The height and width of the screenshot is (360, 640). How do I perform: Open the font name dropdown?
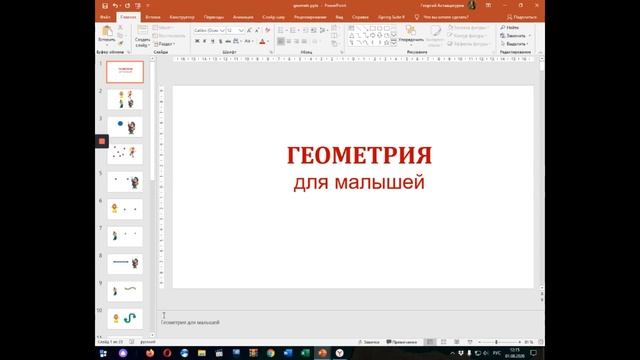coord(222,31)
